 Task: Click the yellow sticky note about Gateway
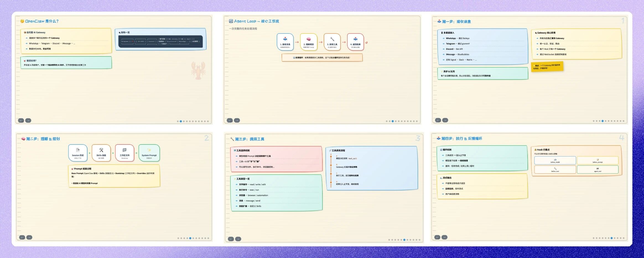(x=547, y=67)
